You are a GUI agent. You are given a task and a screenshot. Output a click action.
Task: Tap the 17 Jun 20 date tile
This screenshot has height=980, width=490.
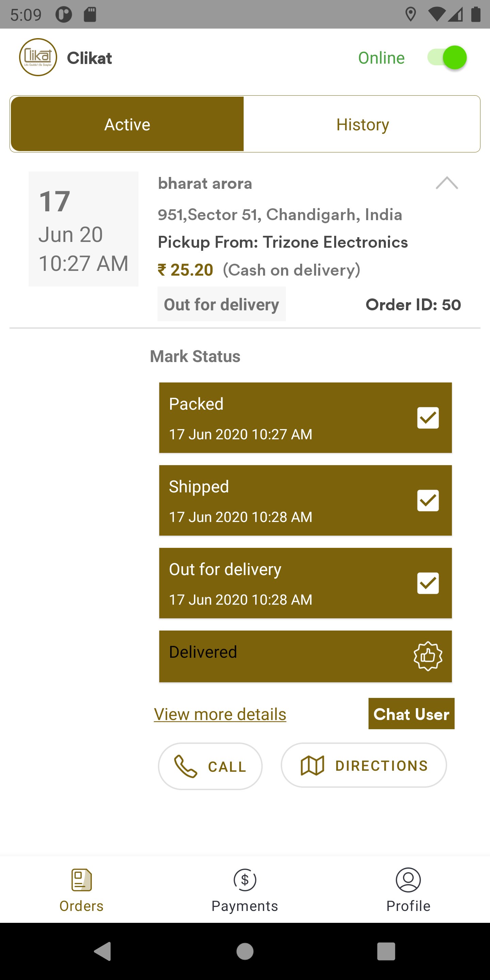[x=83, y=229]
